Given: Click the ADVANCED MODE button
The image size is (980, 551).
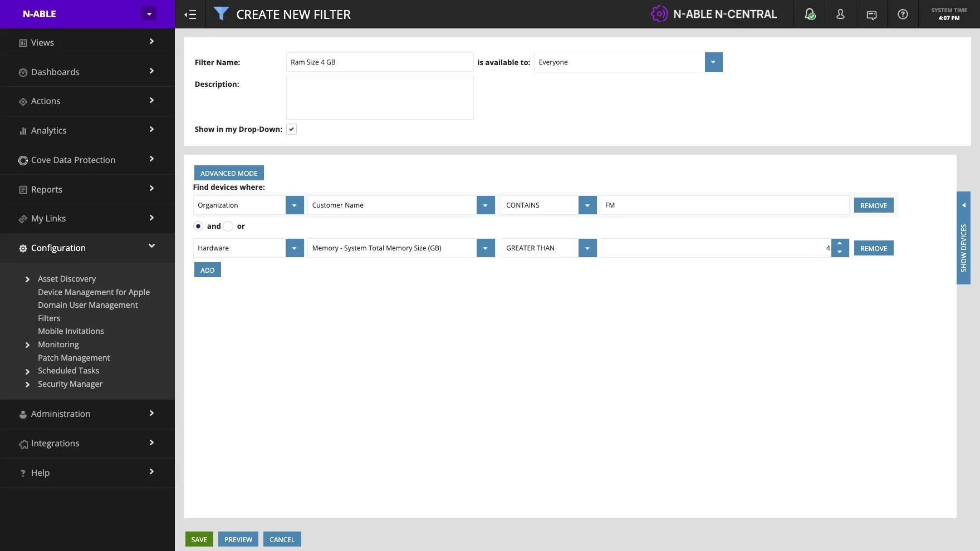Looking at the screenshot, I should 229,173.
